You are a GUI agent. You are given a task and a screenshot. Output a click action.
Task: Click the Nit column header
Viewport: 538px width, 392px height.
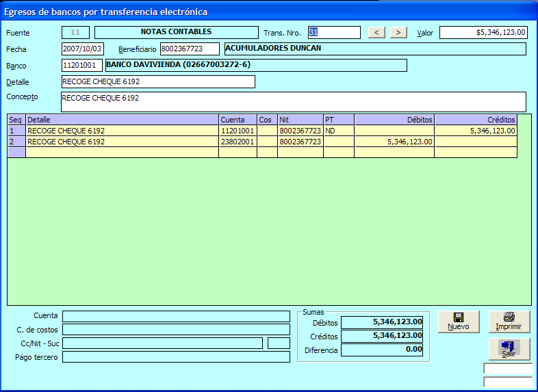click(x=300, y=120)
